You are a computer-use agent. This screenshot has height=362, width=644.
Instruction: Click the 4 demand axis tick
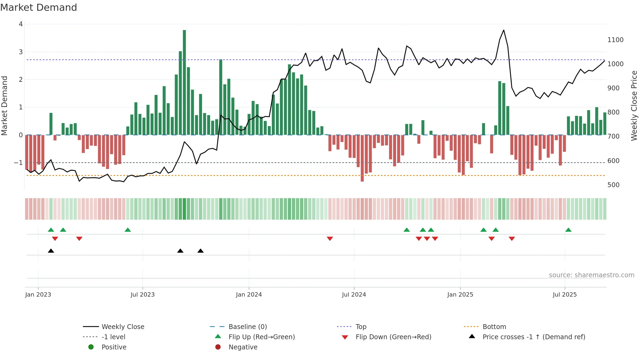[x=21, y=24]
